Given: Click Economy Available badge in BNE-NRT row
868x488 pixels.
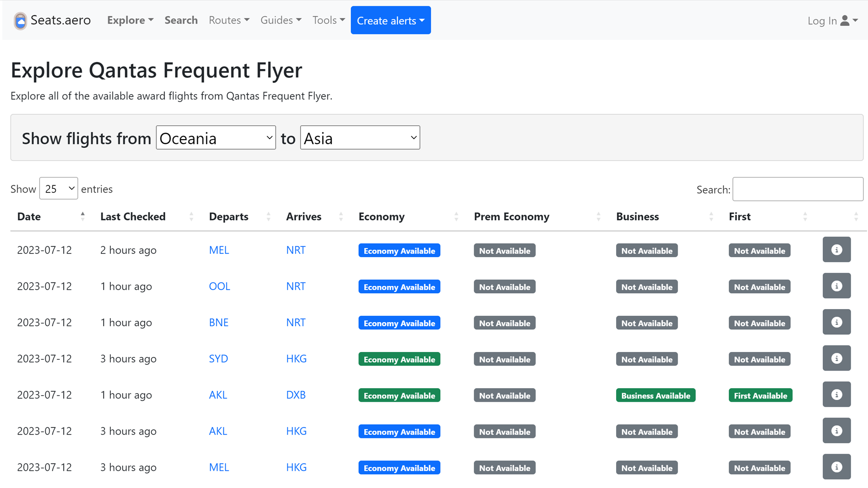Looking at the screenshot, I should (x=399, y=323).
